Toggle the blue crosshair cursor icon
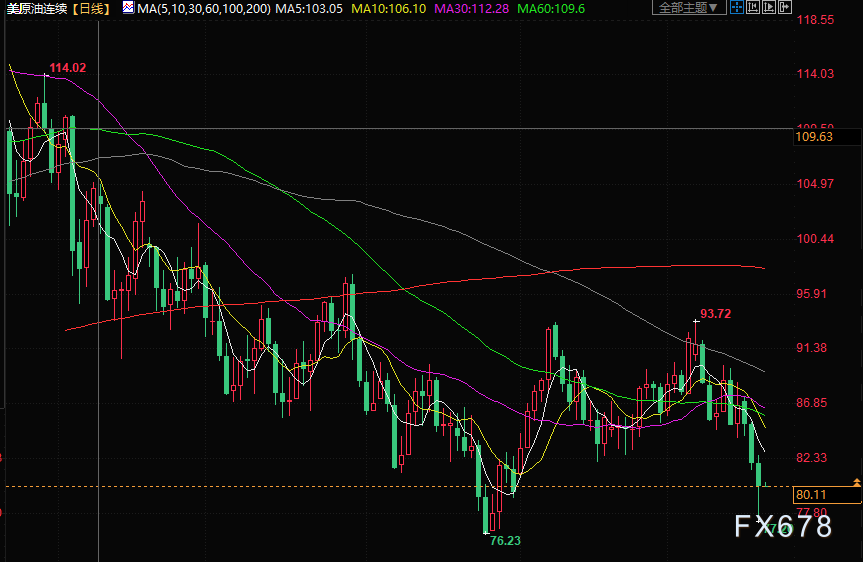The height and width of the screenshot is (562, 863). (737, 7)
